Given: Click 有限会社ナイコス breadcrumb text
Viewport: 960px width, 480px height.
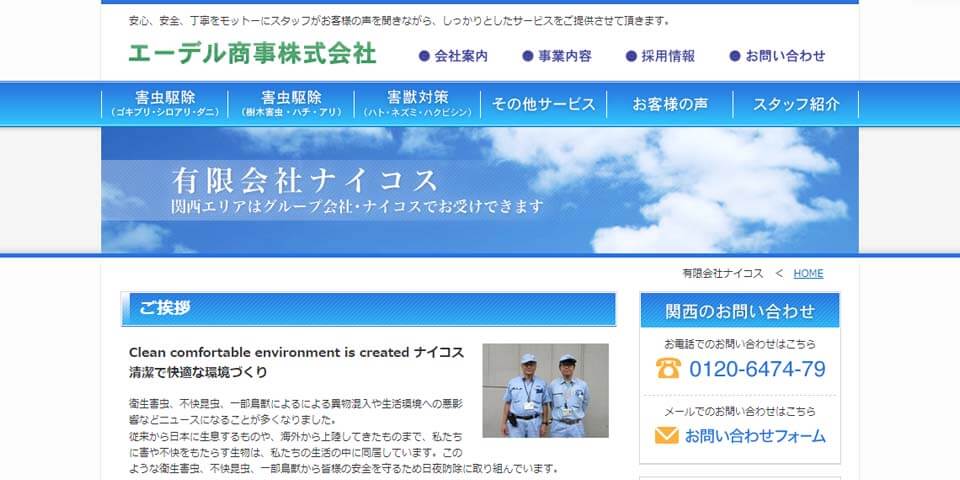Looking at the screenshot, I should click(723, 274).
